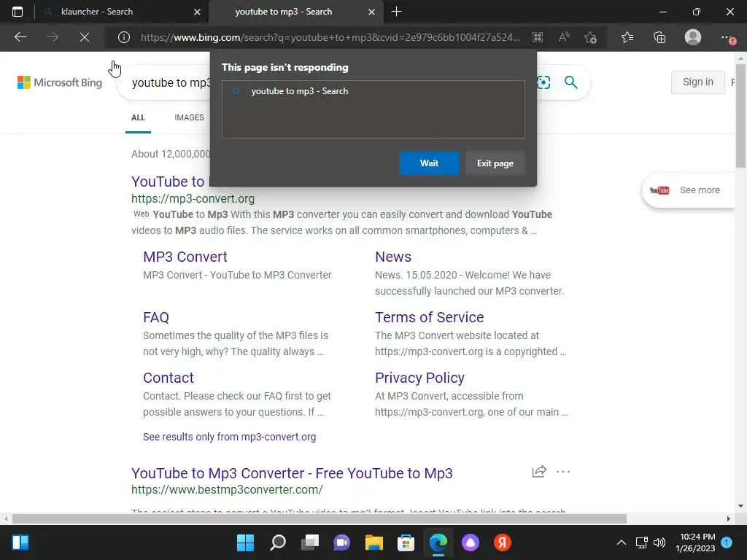The height and width of the screenshot is (560, 747).
Task: Stop loading the page
Action: tap(85, 37)
